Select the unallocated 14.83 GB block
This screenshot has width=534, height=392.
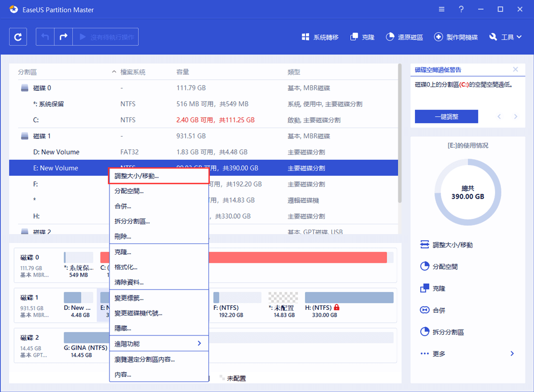[283, 305]
